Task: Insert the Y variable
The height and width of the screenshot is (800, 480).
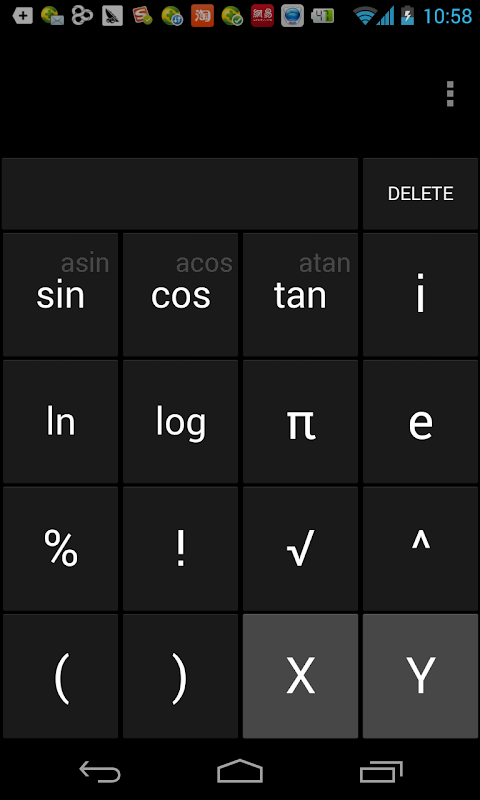Action: tap(420, 676)
